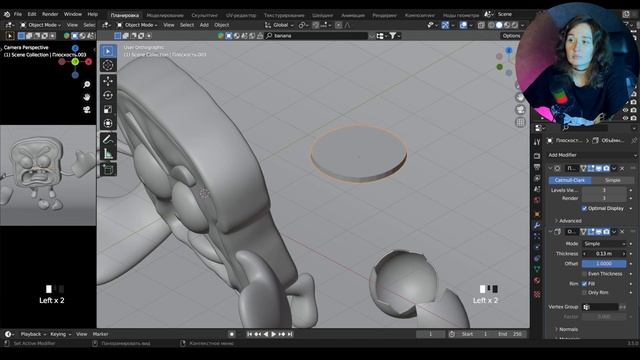Select the Measure tool
640x360 pixels.
click(108, 153)
